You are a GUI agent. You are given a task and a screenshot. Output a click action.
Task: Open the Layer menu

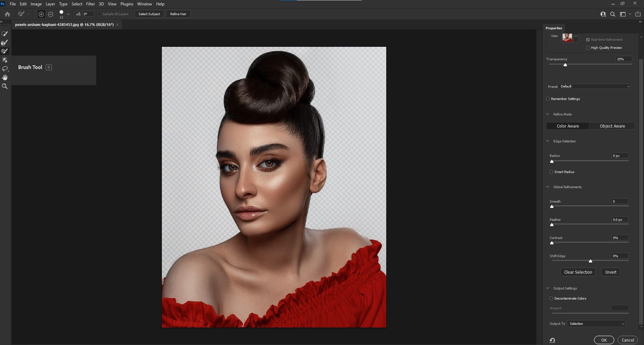pos(50,4)
